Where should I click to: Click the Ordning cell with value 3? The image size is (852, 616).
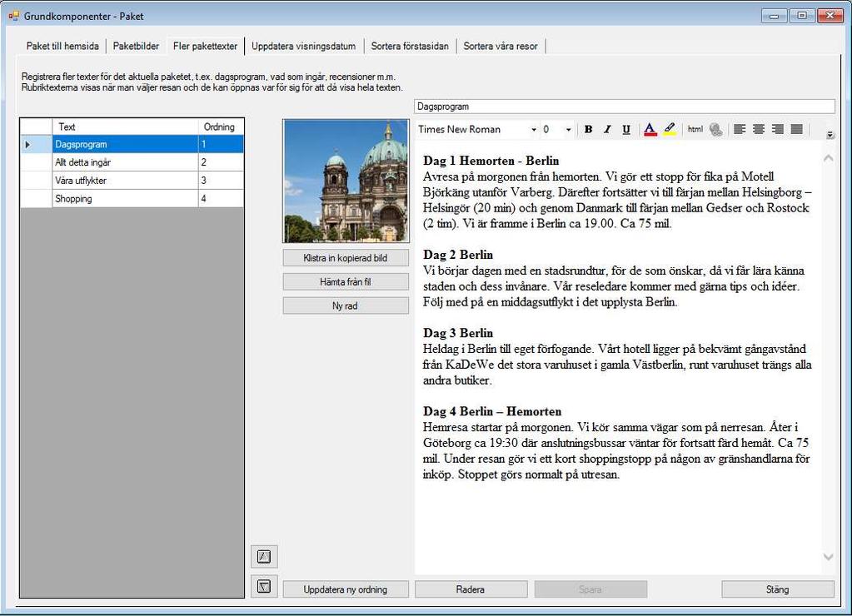[x=221, y=181]
